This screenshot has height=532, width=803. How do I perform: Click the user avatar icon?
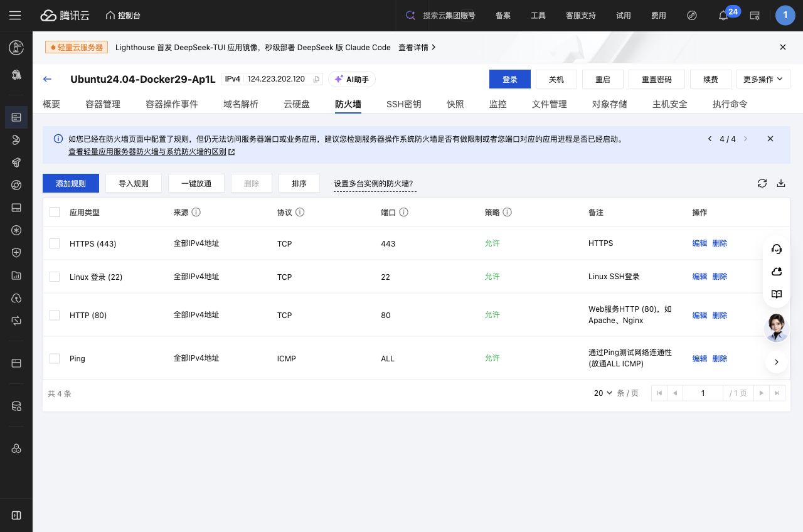pos(785,15)
